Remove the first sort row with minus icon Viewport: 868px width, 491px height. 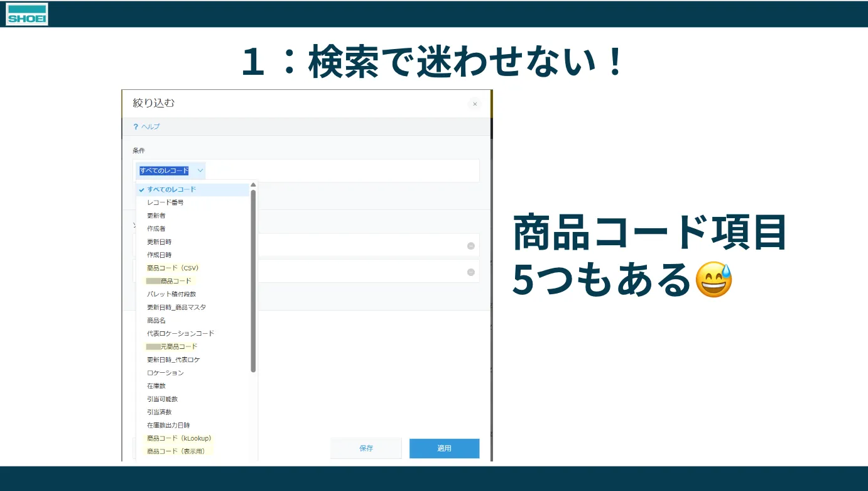pos(470,246)
